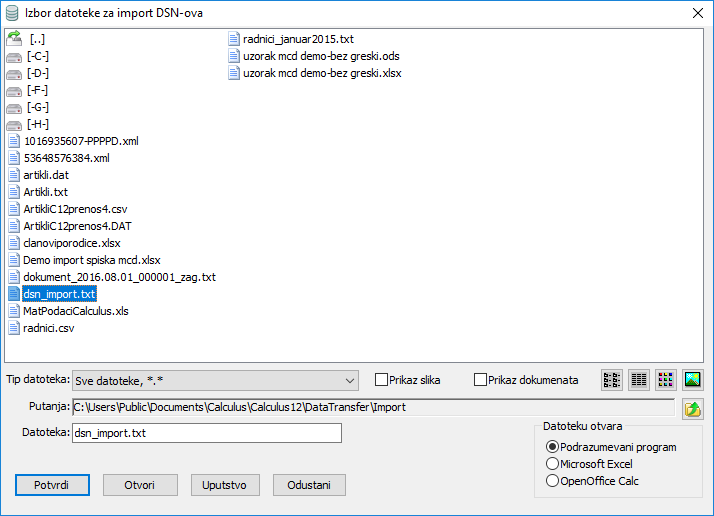714x516 pixels.
Task: Click the Potvrdi button
Action: (x=52, y=485)
